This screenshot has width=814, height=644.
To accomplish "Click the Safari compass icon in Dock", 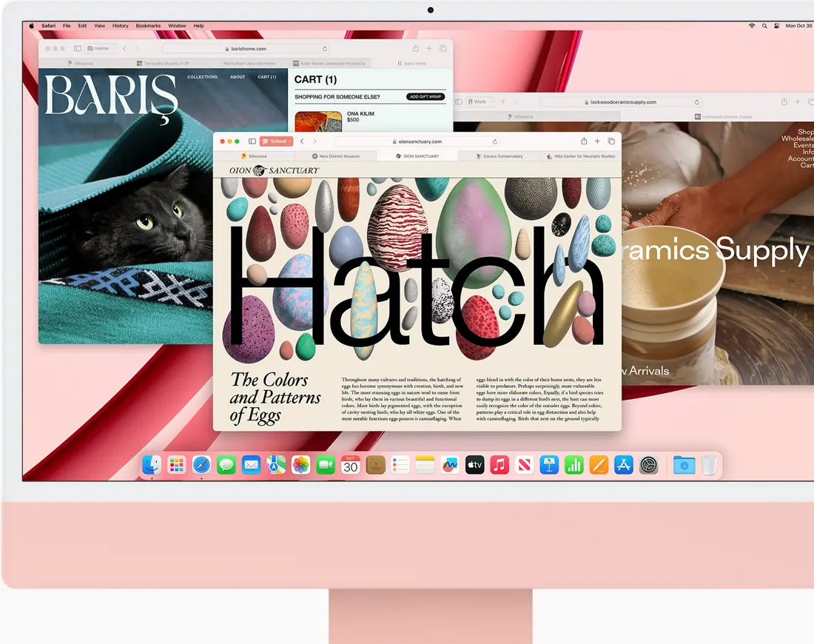I will click(x=201, y=465).
